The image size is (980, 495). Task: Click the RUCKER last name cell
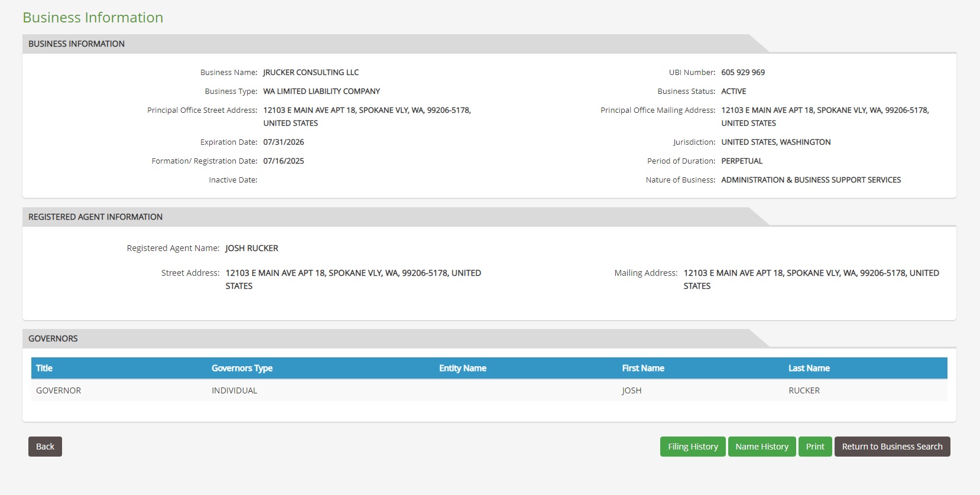[x=804, y=390]
